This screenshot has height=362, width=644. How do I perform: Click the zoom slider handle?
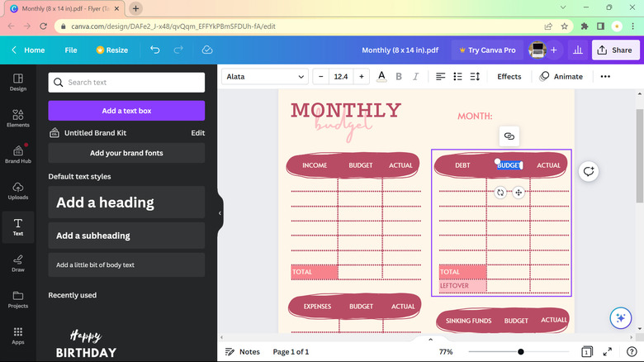[520, 352]
